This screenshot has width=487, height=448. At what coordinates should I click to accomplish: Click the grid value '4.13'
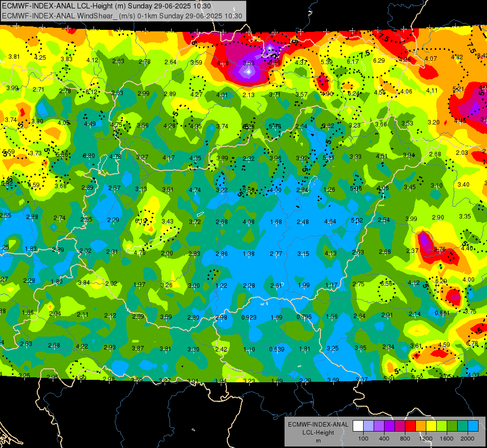[x=330, y=253]
